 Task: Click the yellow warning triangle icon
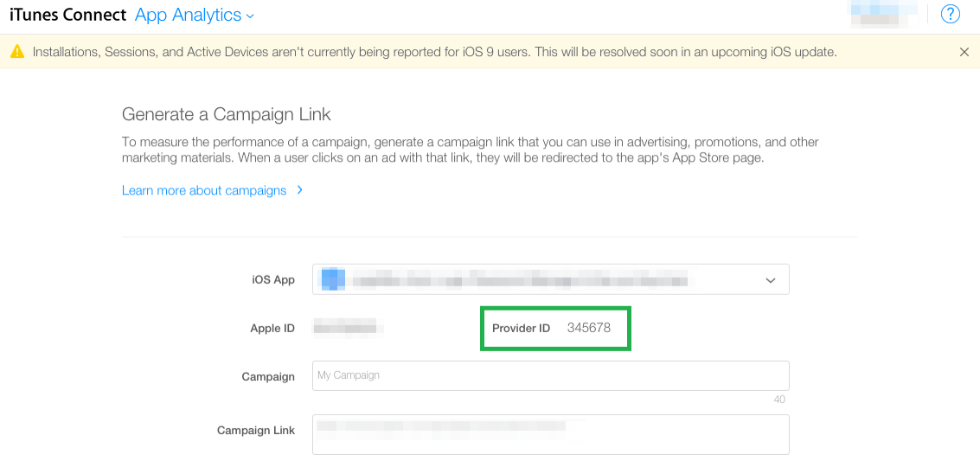click(x=17, y=51)
